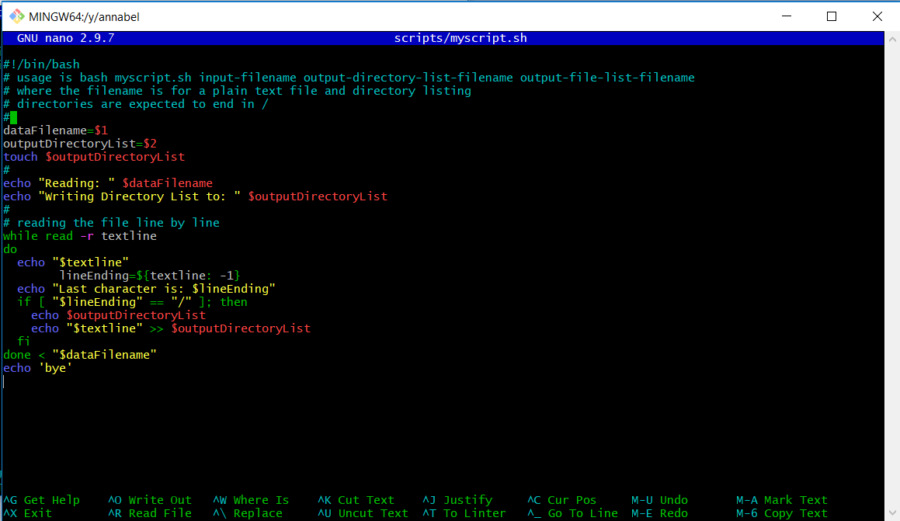Click the ^K Cut Text shortcut

356,500
